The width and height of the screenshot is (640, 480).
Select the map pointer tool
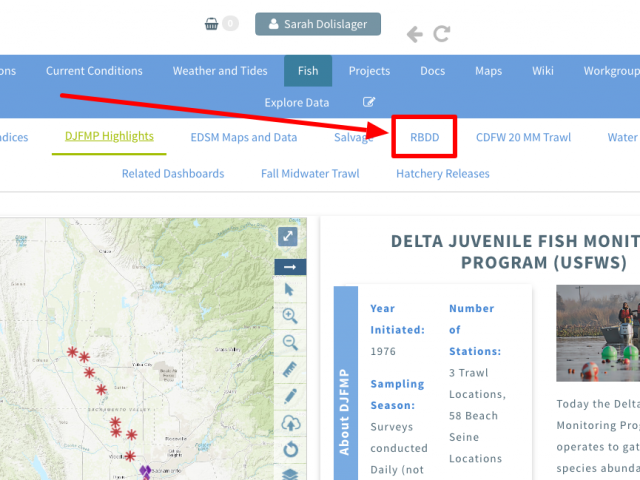(x=289, y=289)
